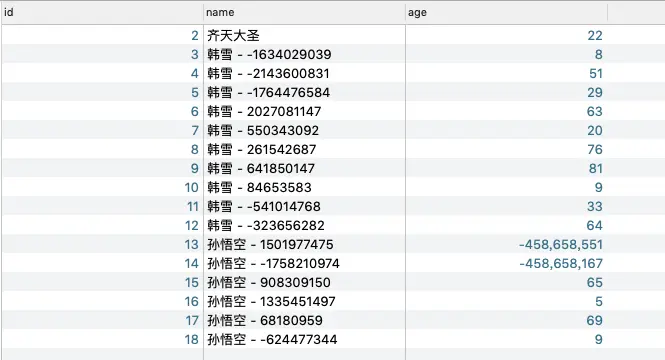Image resolution: width=665 pixels, height=360 pixels.
Task: Select the empty column header after age
Action: click(636, 13)
